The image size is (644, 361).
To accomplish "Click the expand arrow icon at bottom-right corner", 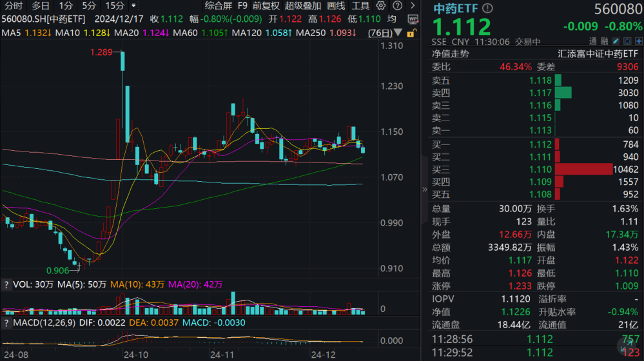I will point(626,346).
